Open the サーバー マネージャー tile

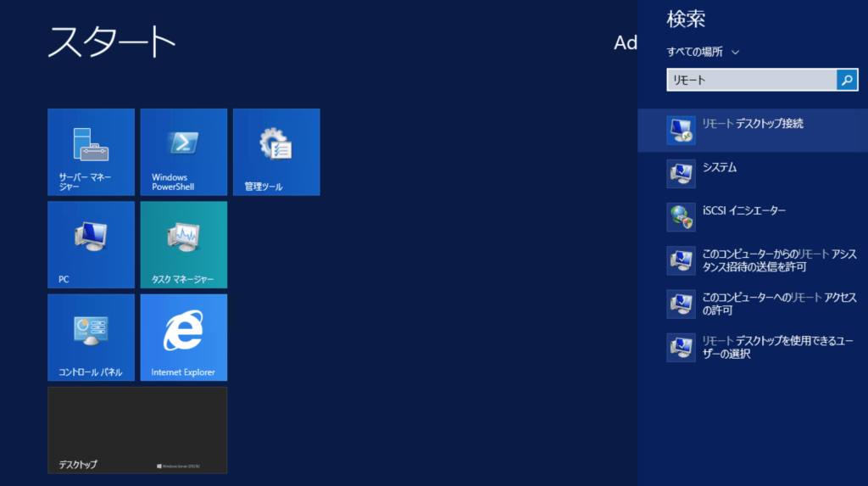coord(91,152)
